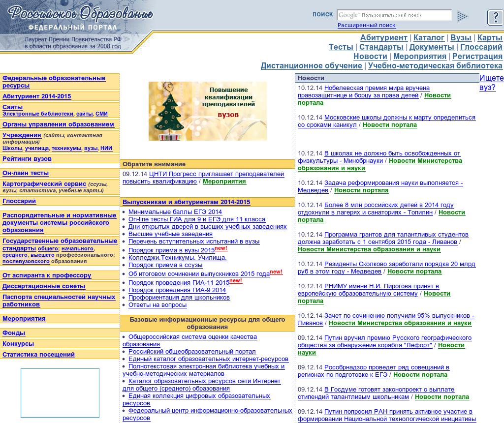The height and width of the screenshot is (423, 504).
Task: Open Порядок проведения ГИА-9 2014 link
Action: tap(177, 290)
